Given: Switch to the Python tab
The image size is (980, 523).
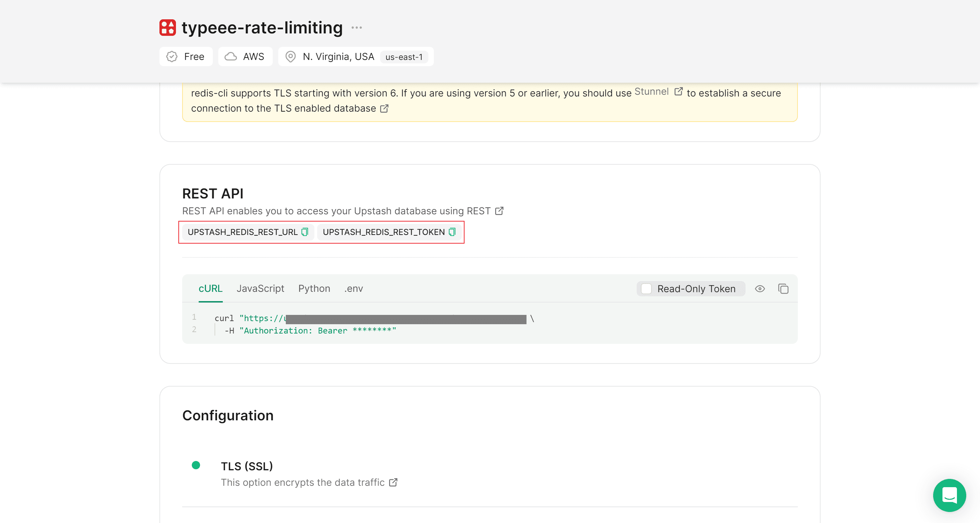Looking at the screenshot, I should 314,288.
